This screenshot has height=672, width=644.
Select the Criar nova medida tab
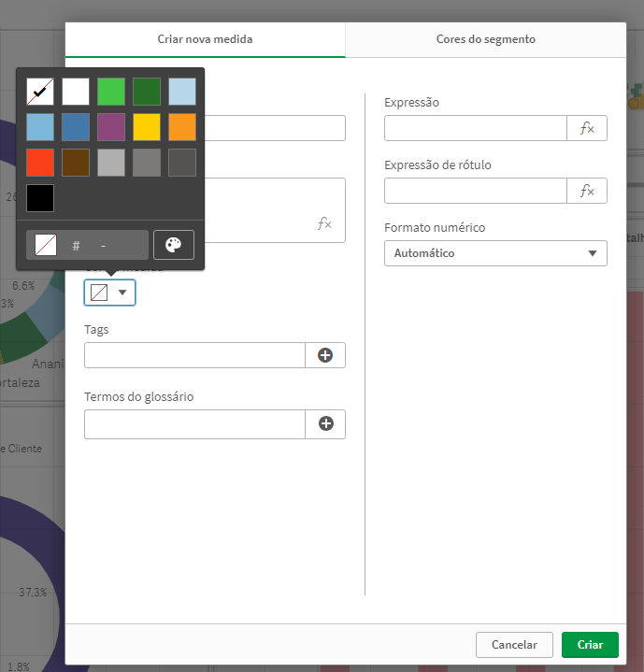pyautogui.click(x=206, y=39)
